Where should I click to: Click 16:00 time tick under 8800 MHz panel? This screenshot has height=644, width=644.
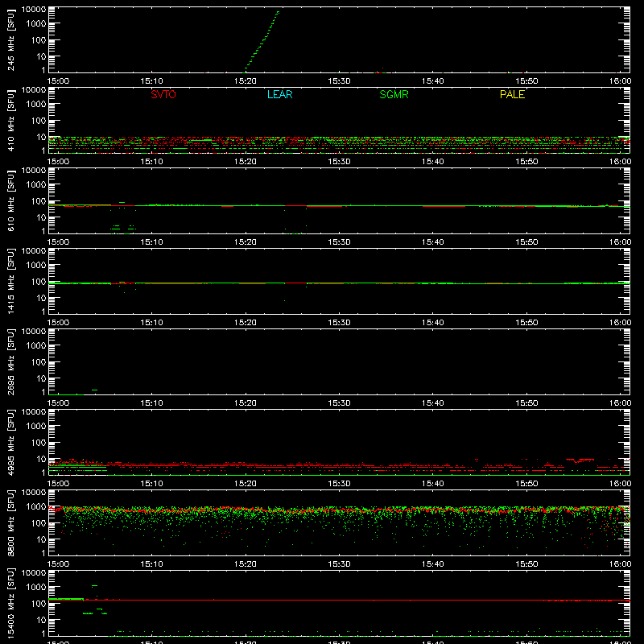pos(620,564)
